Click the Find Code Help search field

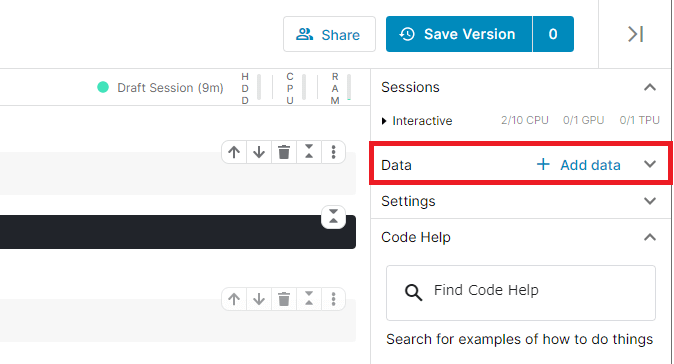tap(521, 293)
